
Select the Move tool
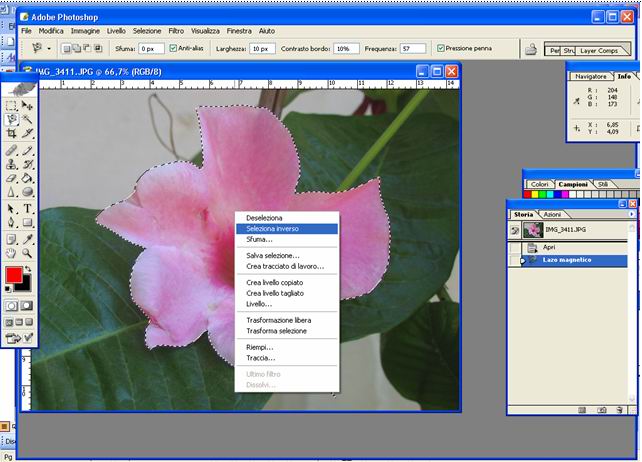point(28,105)
